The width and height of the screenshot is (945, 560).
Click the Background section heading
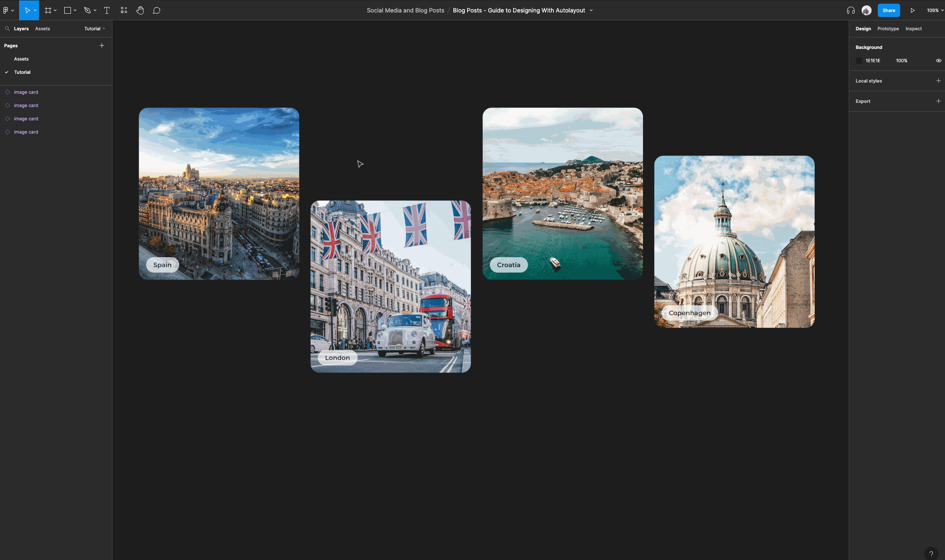click(869, 47)
